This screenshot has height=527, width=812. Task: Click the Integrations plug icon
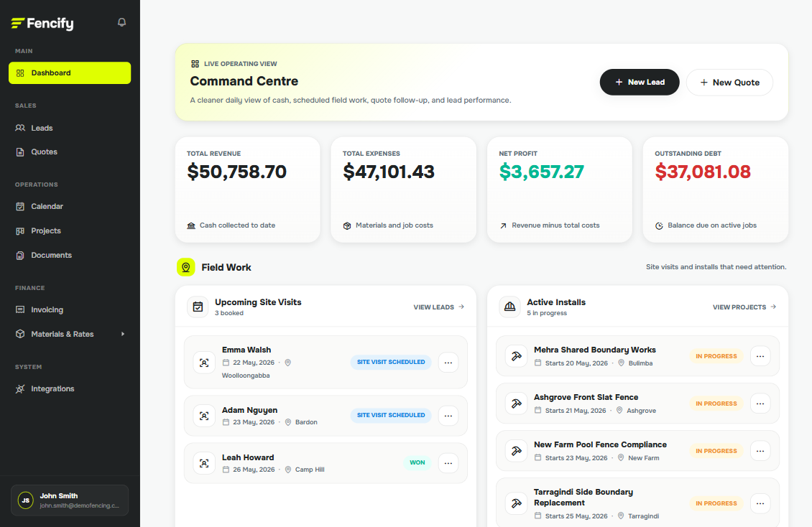coord(20,389)
